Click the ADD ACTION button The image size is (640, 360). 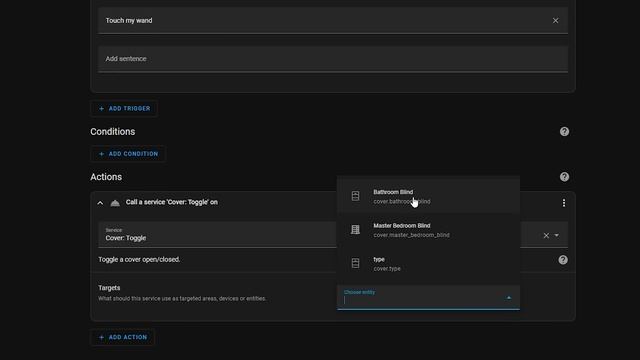pyautogui.click(x=122, y=337)
